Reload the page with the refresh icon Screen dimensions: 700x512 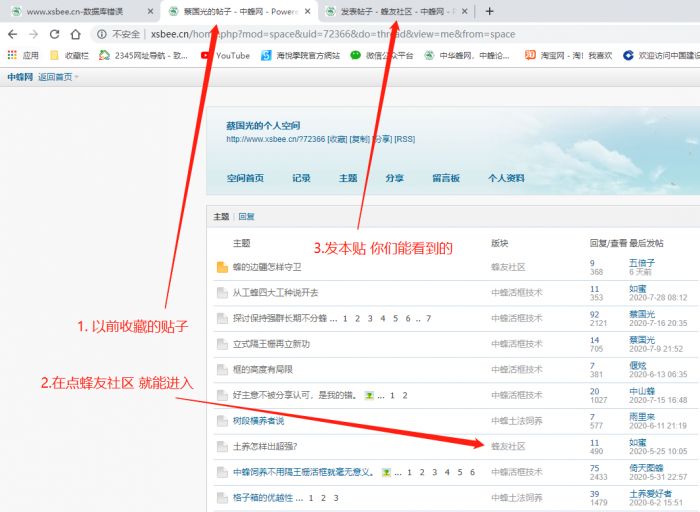54,34
